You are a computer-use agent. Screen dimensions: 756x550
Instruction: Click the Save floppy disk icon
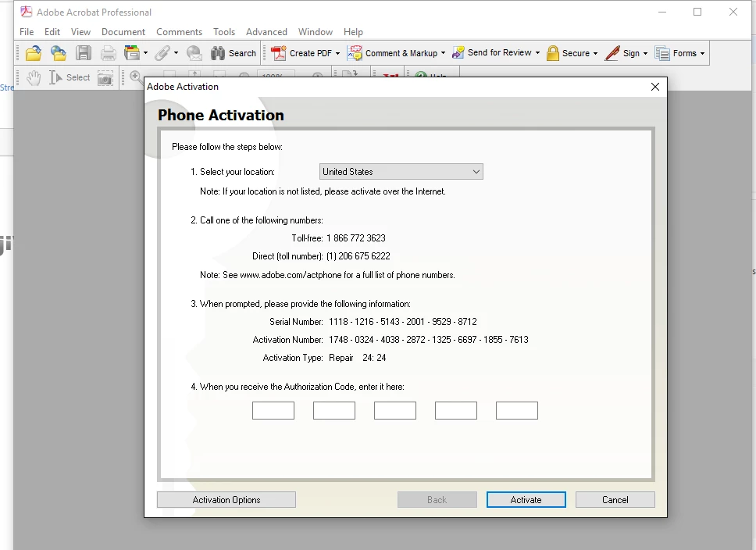tap(84, 53)
